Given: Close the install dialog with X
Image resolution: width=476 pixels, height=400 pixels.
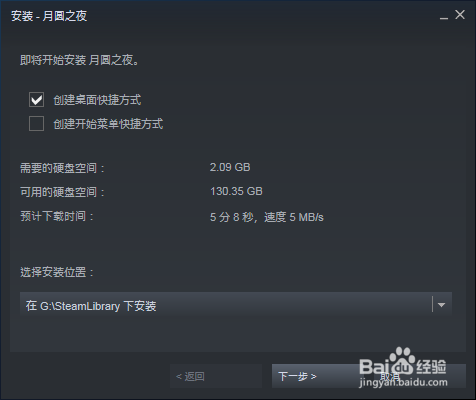Looking at the screenshot, I should click(x=460, y=15).
